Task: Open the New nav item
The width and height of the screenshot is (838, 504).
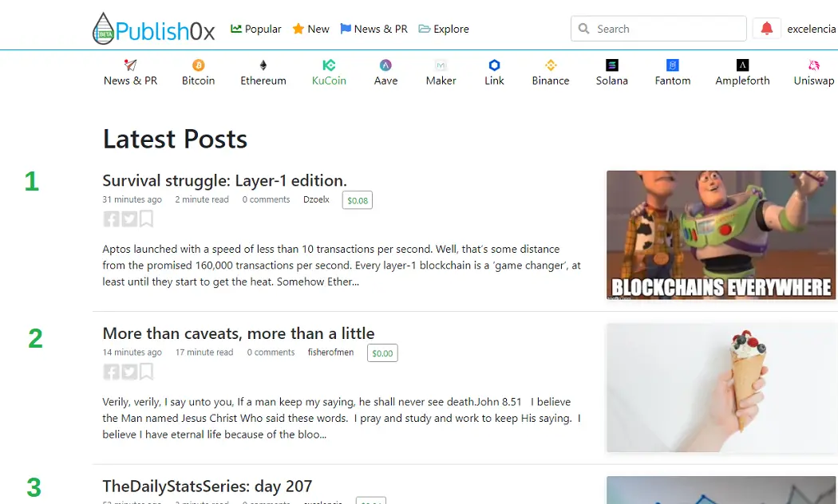Action: coord(311,29)
